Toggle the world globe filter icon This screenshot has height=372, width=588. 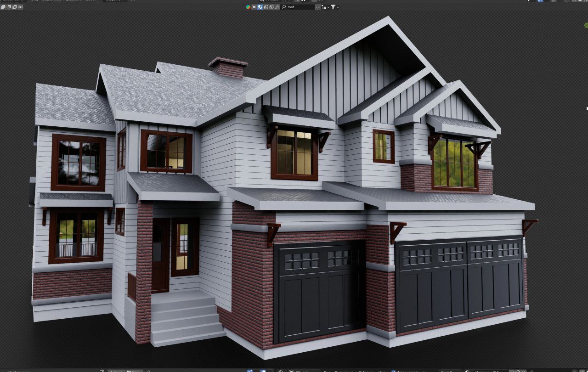tap(271, 7)
